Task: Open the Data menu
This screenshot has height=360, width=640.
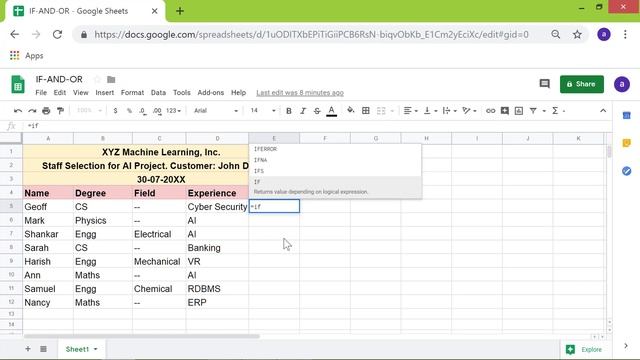Action: tap(158, 93)
